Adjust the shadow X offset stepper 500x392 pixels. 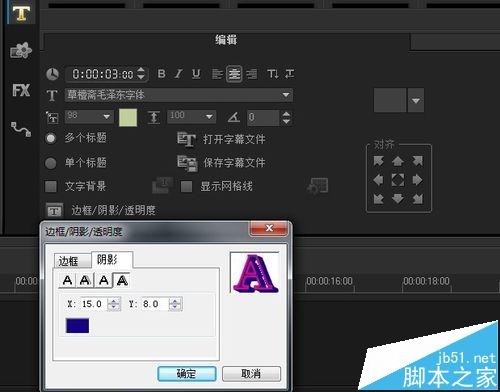click(x=114, y=304)
